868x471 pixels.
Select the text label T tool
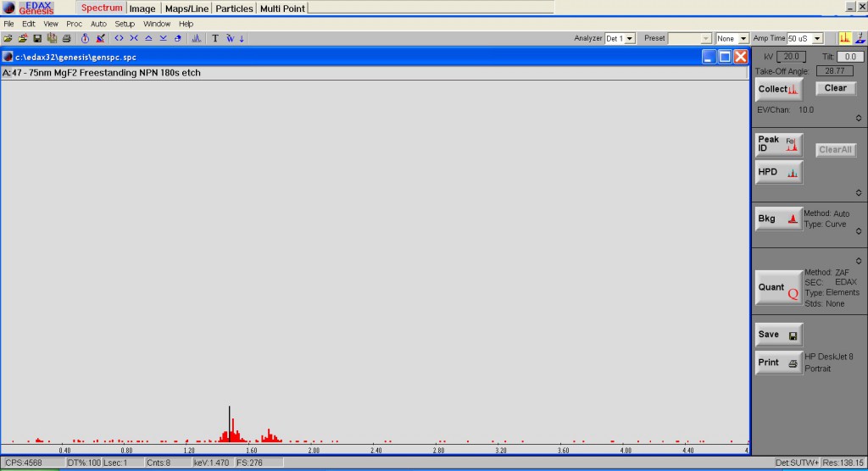(x=214, y=39)
